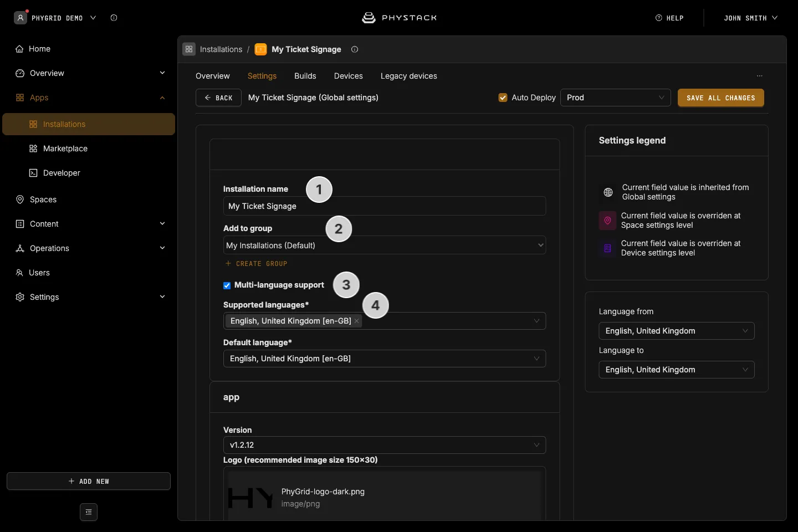
Task: Switch to the Builds tab
Action: [x=305, y=76]
